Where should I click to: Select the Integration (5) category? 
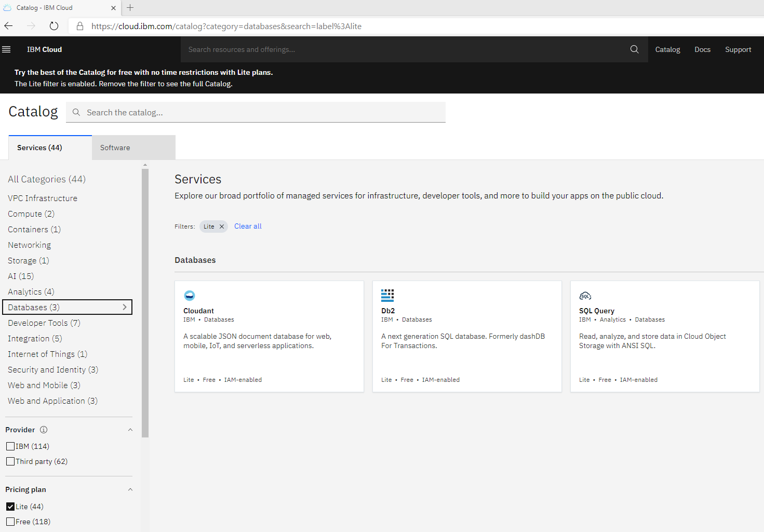coord(35,339)
